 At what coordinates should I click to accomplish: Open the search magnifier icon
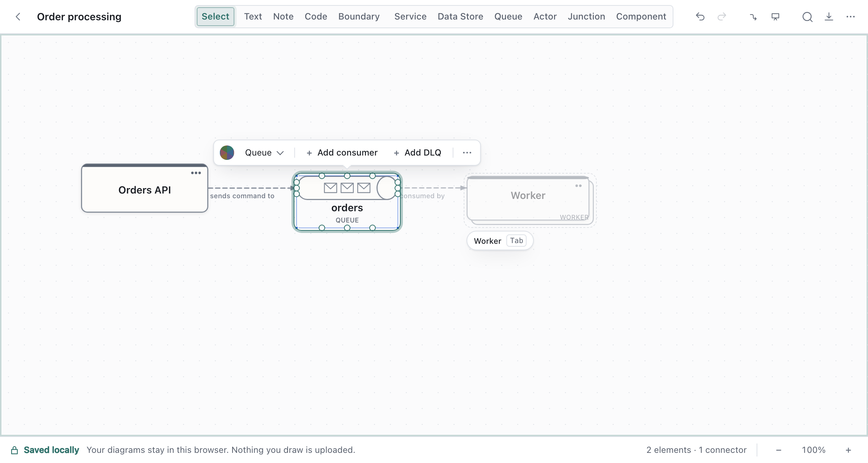click(x=807, y=17)
